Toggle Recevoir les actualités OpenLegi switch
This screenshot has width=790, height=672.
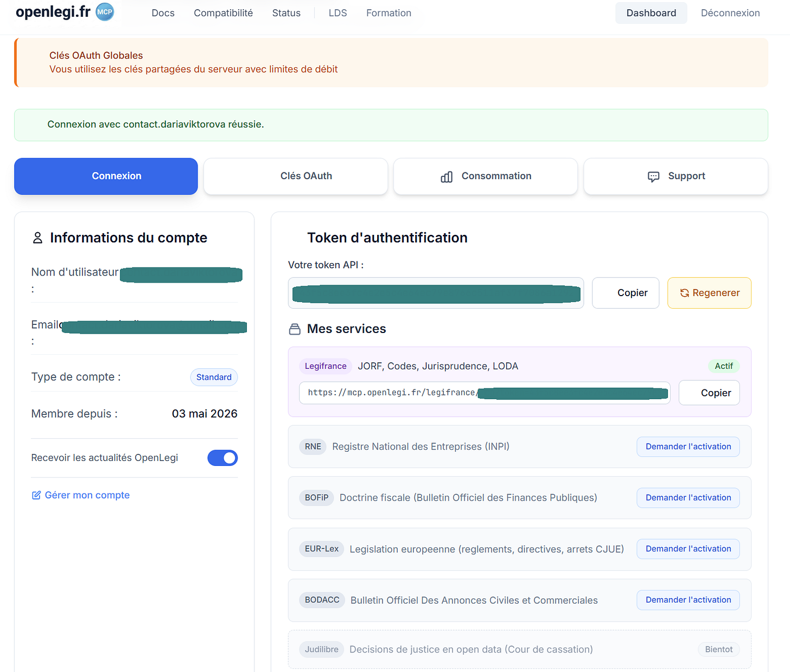click(x=222, y=458)
